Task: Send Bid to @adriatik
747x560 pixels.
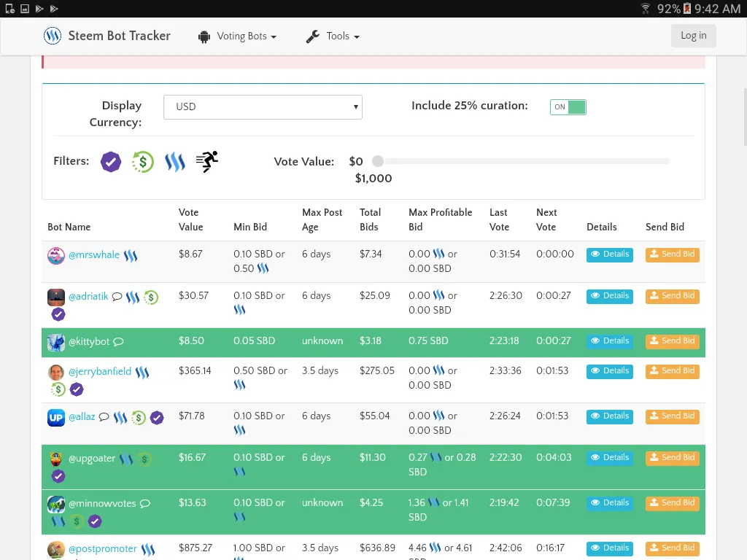Action: click(672, 296)
